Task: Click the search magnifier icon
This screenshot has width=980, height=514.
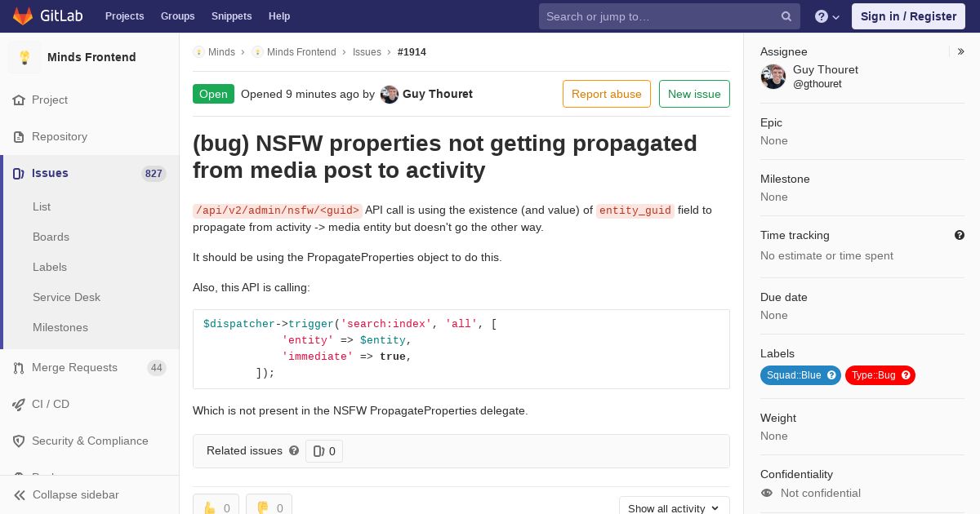Action: coord(786,16)
